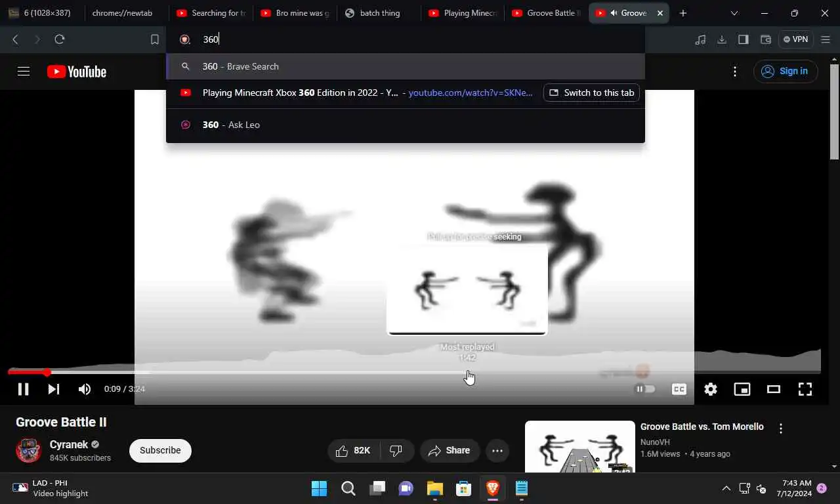Toggle closed captions on the player
The height and width of the screenshot is (504, 840).
[679, 389]
